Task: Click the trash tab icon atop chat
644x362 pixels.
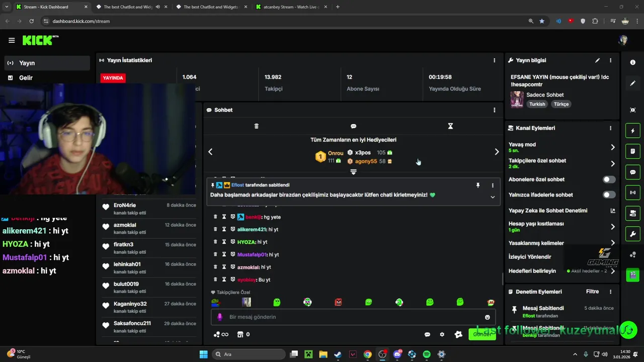Action: point(256,126)
